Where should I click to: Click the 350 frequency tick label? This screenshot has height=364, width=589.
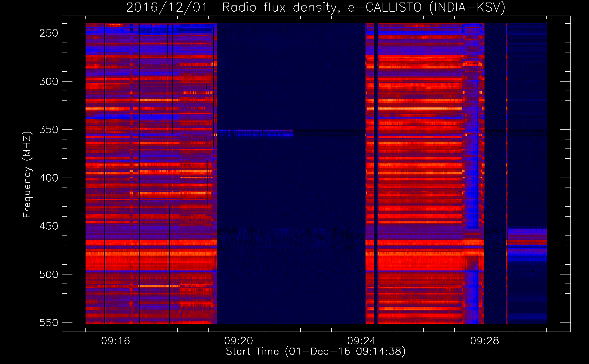click(x=49, y=130)
